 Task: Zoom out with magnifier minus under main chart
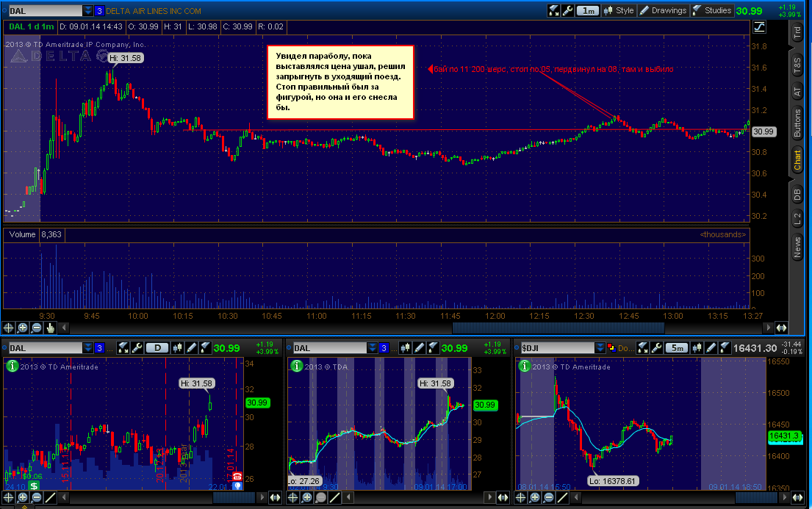pos(36,328)
